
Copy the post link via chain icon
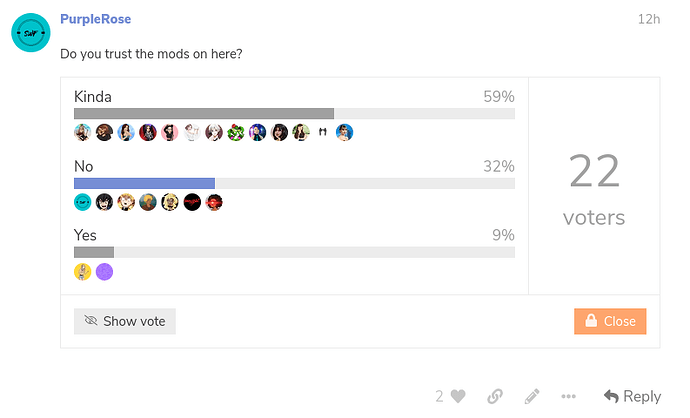(x=495, y=396)
